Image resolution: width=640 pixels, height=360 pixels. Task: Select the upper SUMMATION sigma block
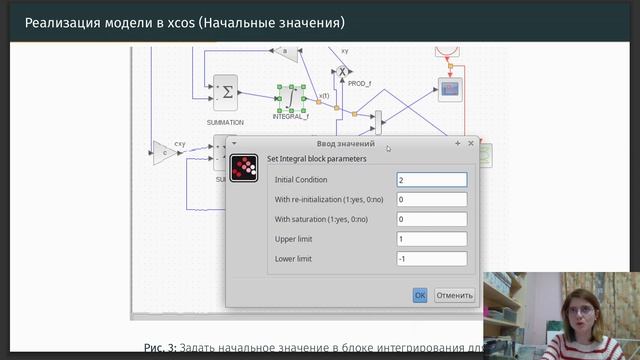coord(225,93)
